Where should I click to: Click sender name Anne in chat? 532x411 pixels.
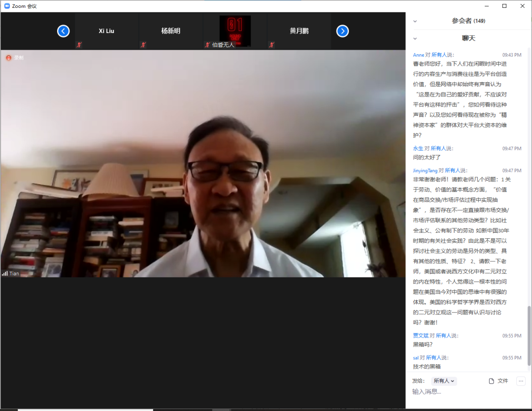point(418,55)
